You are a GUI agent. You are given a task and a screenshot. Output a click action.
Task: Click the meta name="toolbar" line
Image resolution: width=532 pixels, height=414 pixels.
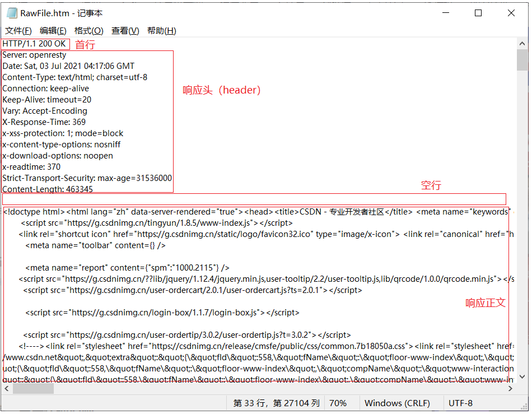95,245
